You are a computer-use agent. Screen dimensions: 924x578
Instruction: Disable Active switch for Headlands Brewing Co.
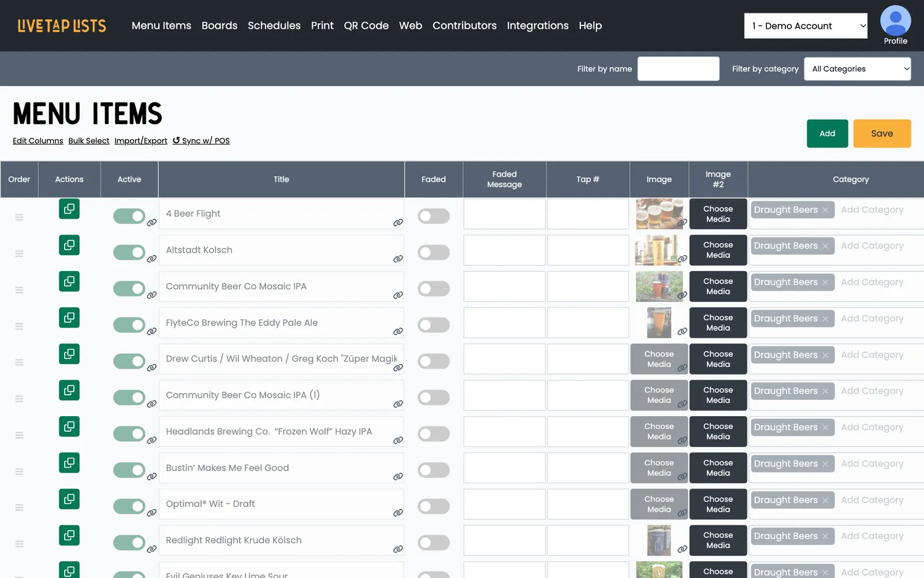click(129, 433)
